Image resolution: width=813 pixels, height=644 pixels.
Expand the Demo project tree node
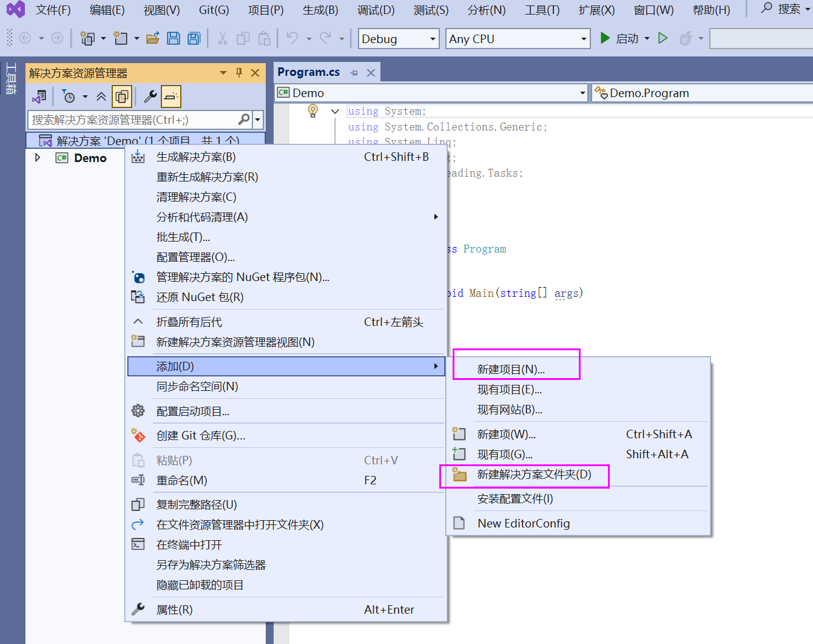pyautogui.click(x=38, y=158)
